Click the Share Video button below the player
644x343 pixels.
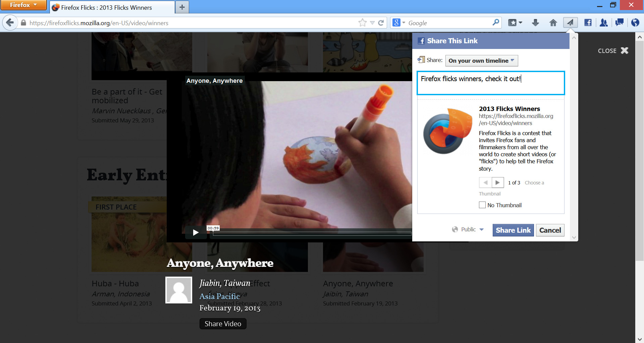click(223, 324)
